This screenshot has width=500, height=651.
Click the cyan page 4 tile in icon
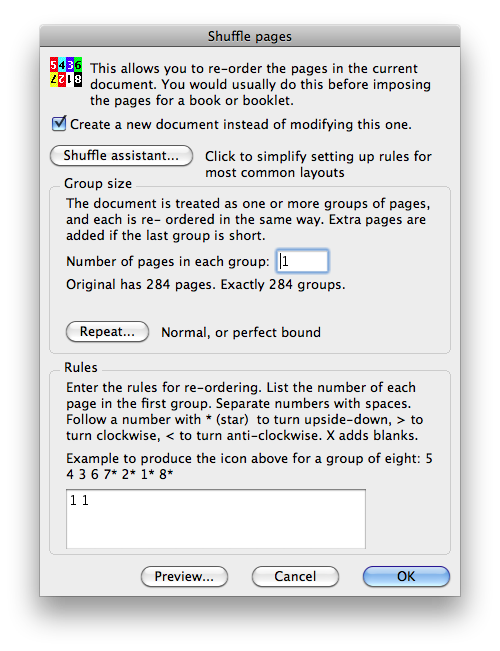click(x=61, y=65)
